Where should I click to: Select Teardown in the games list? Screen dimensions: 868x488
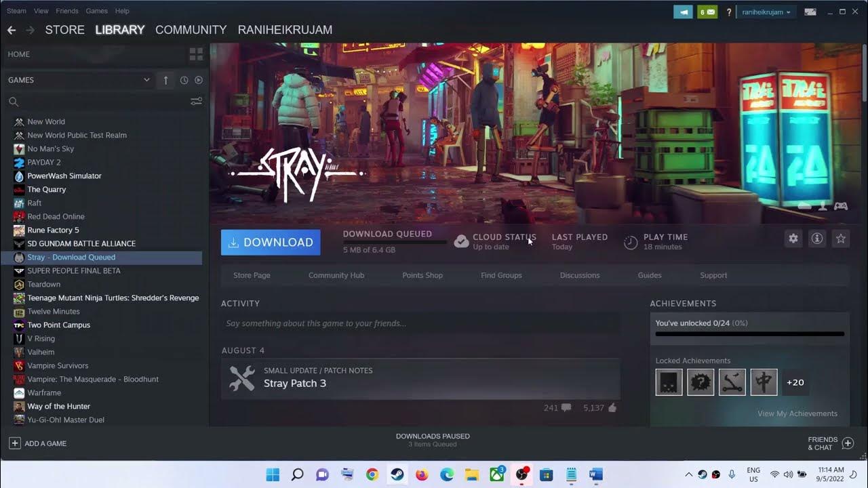click(x=44, y=284)
